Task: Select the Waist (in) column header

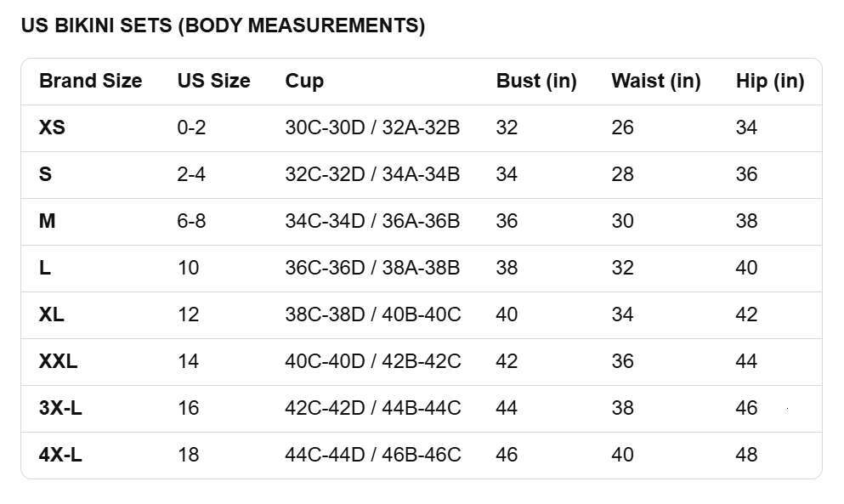Action: [655, 82]
